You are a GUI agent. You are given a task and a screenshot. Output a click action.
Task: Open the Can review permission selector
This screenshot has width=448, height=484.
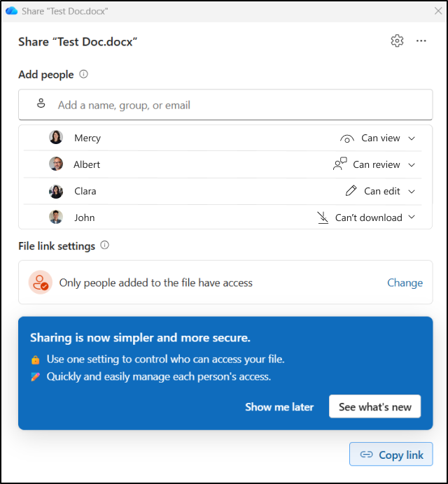(374, 164)
